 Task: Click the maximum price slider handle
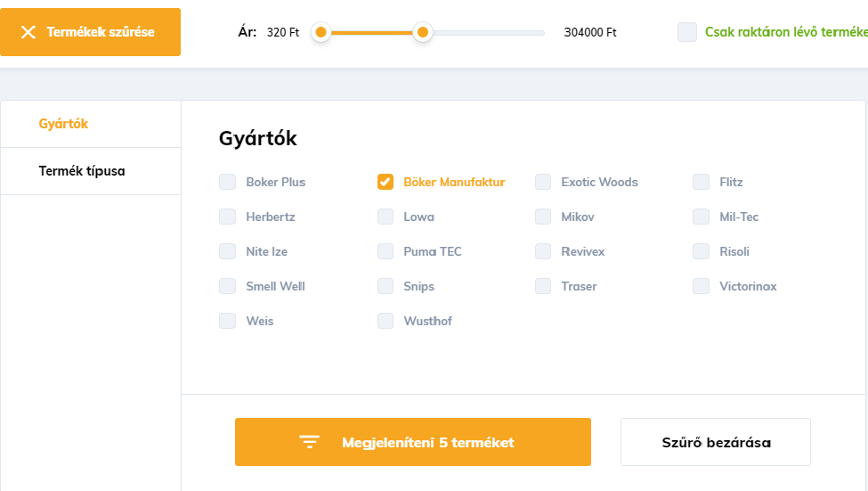423,32
